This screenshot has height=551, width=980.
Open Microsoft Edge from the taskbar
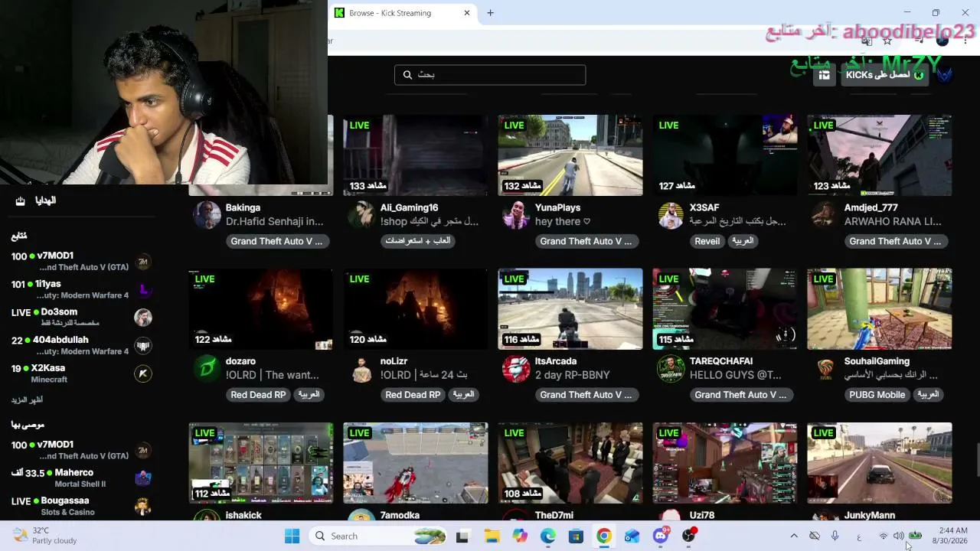pos(548,536)
